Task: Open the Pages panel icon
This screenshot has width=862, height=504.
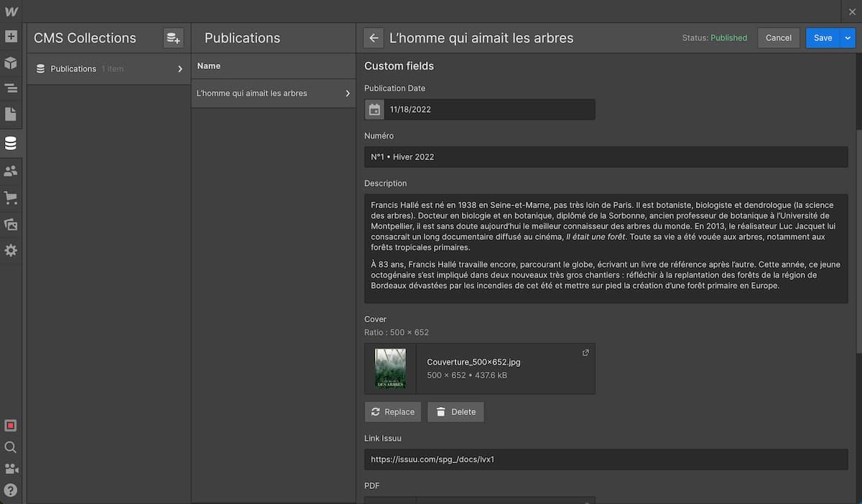Action: click(x=11, y=115)
